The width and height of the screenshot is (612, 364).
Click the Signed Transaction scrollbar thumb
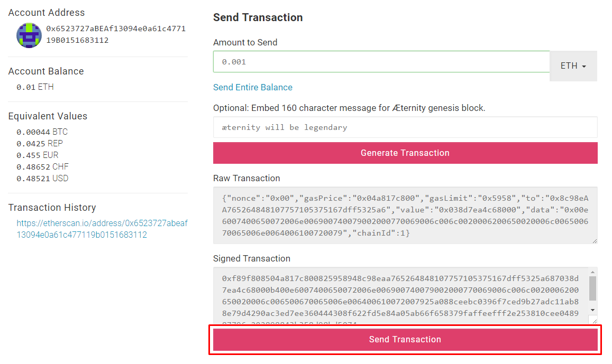pos(593,287)
